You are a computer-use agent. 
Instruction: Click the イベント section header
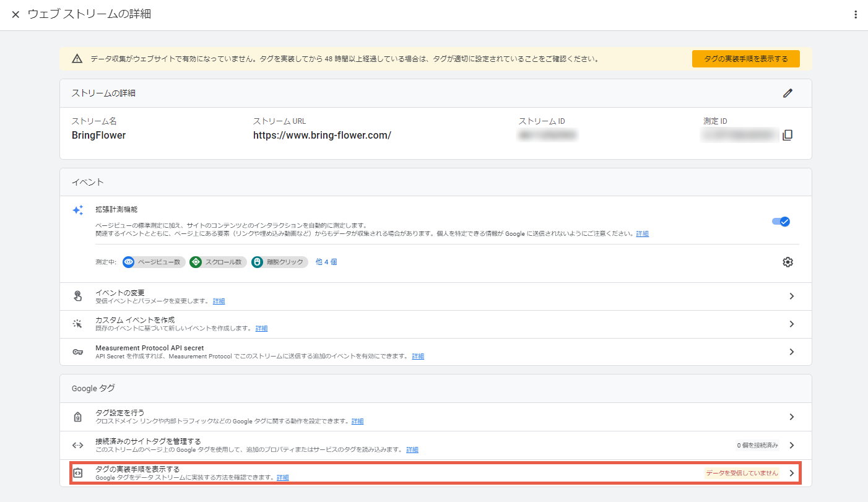click(87, 182)
